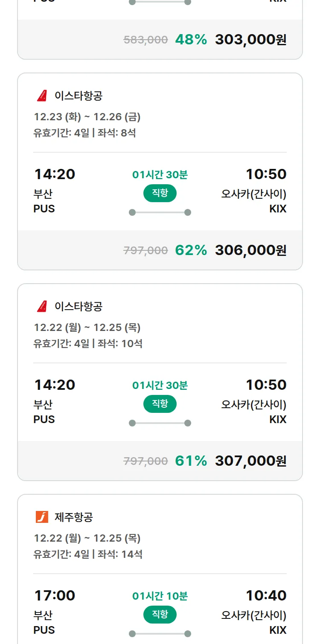Select the 306,000원 fare price
Viewport: 320px width, 644px height.
[x=250, y=250]
